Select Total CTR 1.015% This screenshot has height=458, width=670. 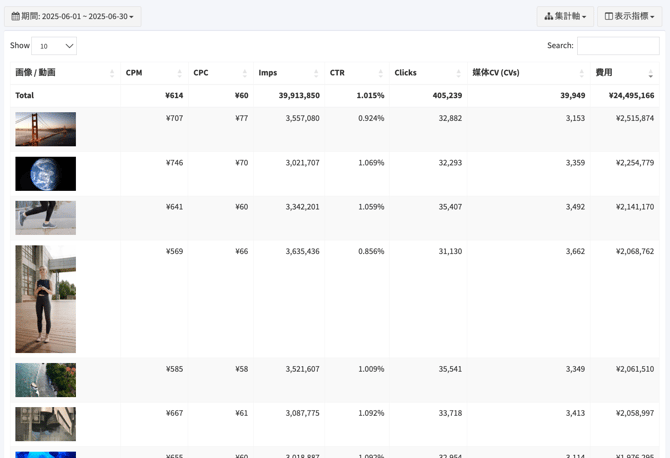pos(370,95)
